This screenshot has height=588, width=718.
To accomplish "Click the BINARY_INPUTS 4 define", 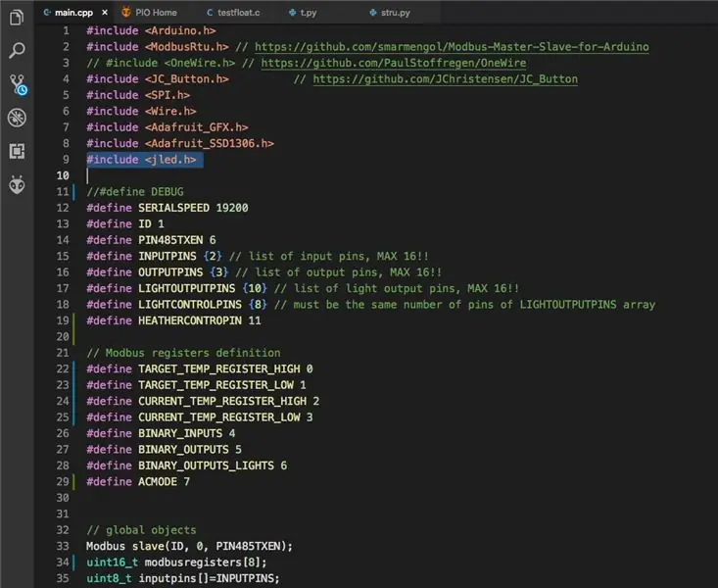I will 161,433.
